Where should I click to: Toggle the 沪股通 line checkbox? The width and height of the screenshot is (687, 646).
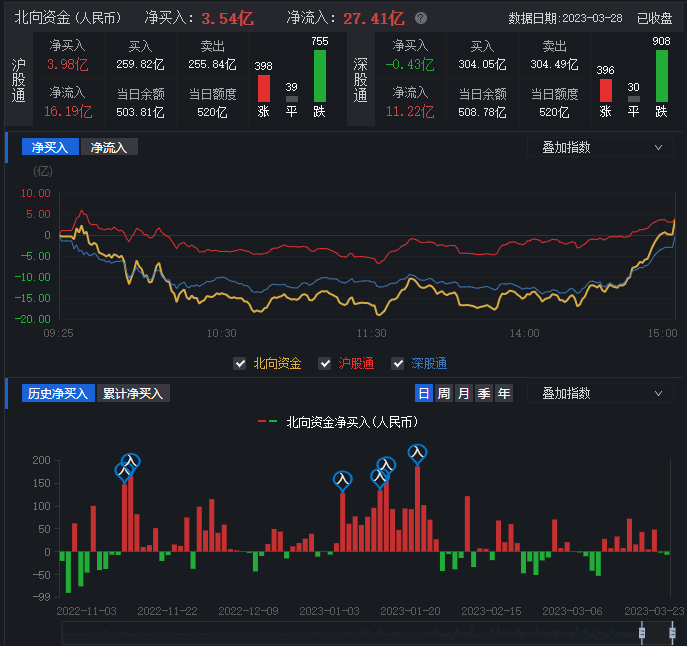pyautogui.click(x=324, y=364)
